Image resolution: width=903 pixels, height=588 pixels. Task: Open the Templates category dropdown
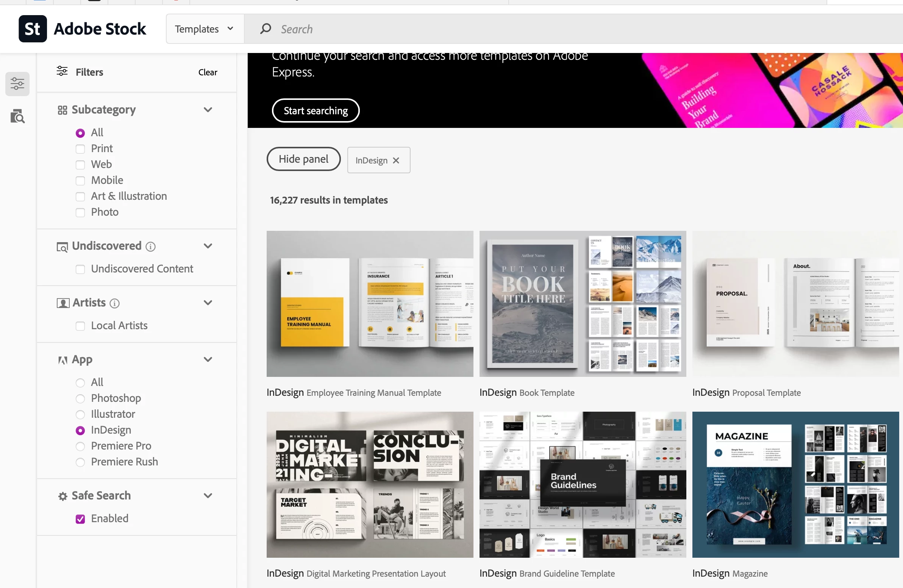205,29
